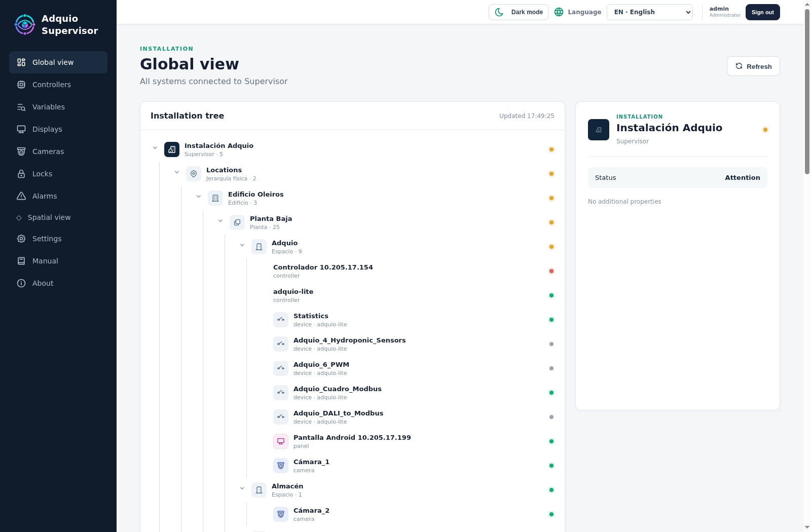This screenshot has width=811, height=532.
Task: Click the Locks padlock icon
Action: [x=21, y=174]
